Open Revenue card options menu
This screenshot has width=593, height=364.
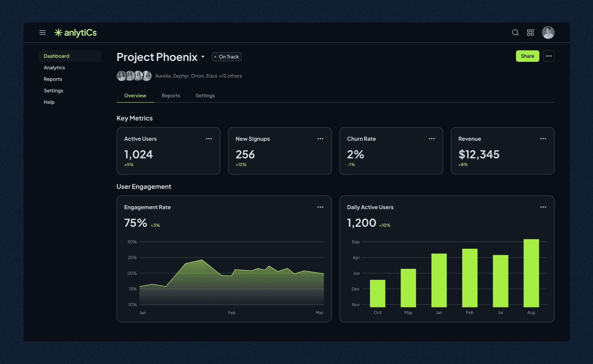(x=543, y=139)
